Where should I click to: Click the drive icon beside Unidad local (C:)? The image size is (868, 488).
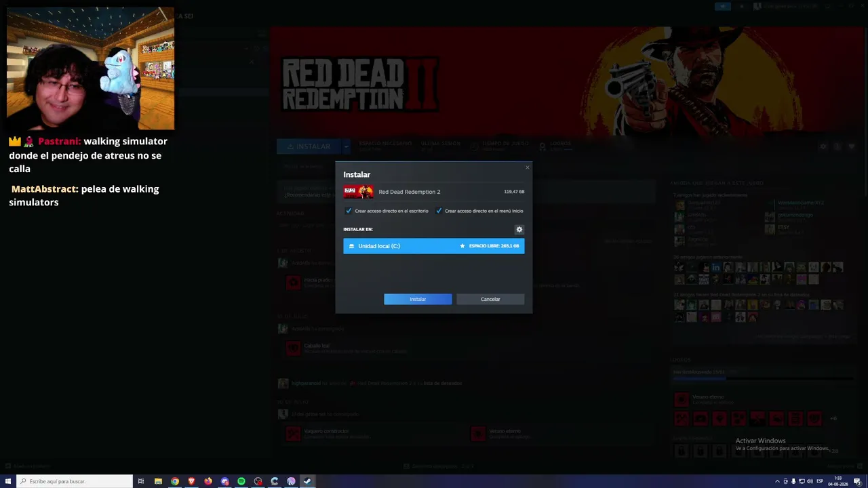coord(351,246)
